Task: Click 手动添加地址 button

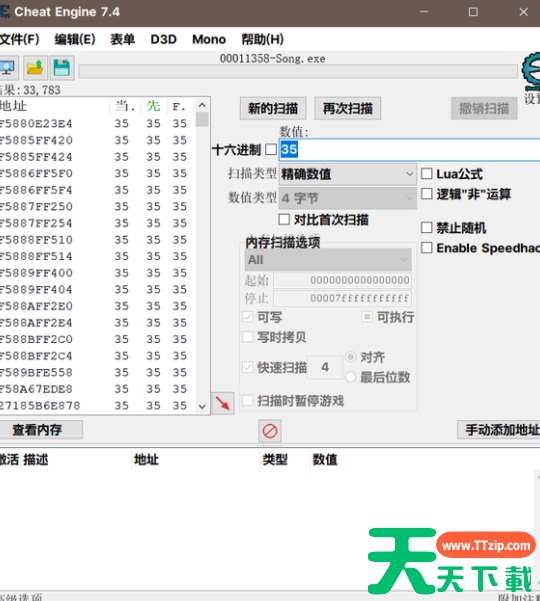Action: [499, 430]
